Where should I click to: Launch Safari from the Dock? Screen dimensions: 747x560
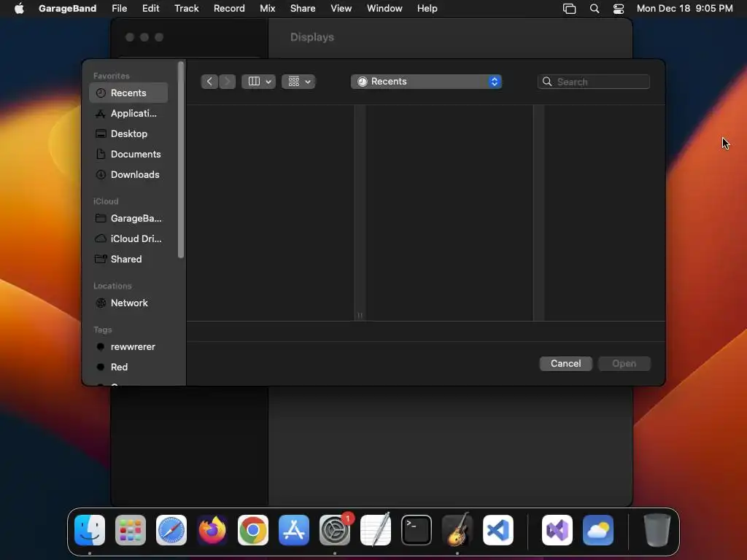171,530
